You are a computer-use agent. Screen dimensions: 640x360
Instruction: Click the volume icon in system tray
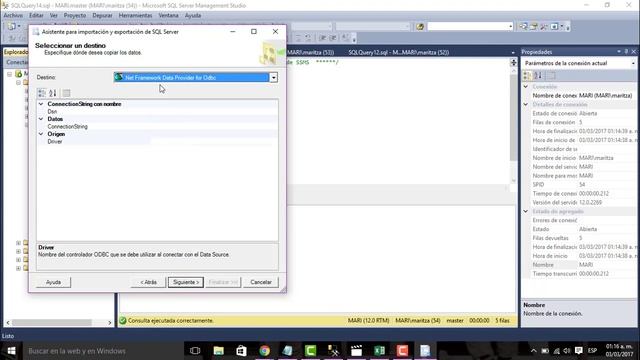click(567, 351)
